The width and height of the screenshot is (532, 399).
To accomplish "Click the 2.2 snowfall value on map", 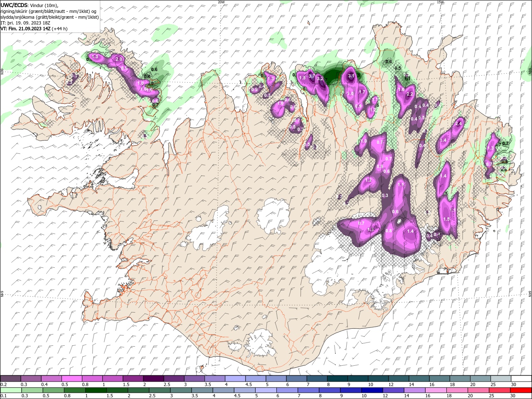I will (x=410, y=94).
